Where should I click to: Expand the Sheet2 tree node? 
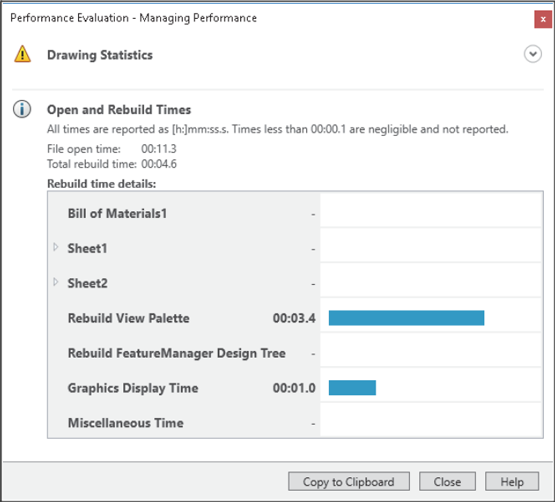(x=56, y=282)
